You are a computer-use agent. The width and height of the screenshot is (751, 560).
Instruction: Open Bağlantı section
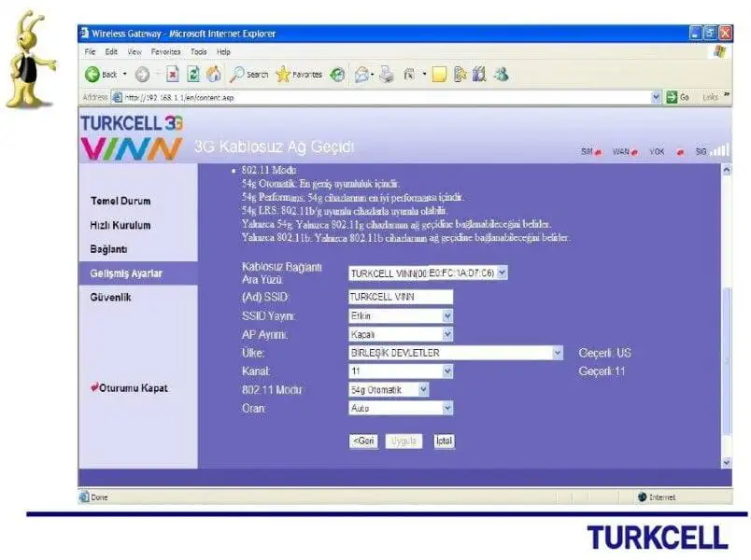click(x=108, y=249)
